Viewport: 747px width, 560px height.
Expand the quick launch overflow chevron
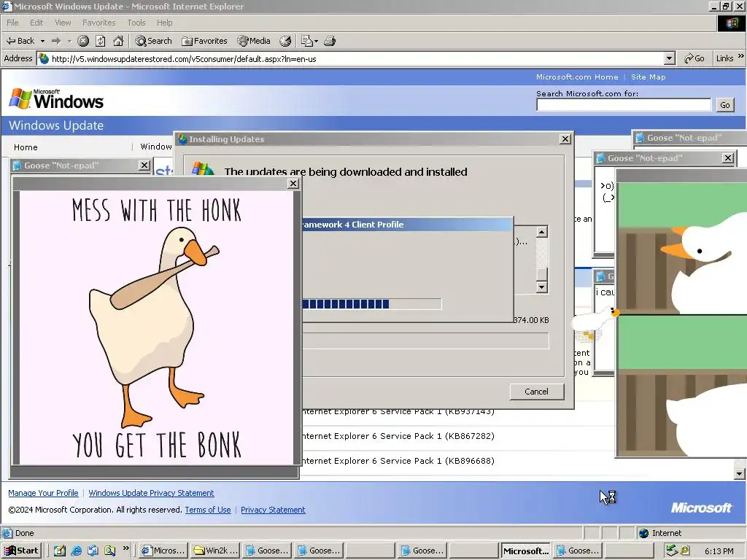(x=125, y=548)
